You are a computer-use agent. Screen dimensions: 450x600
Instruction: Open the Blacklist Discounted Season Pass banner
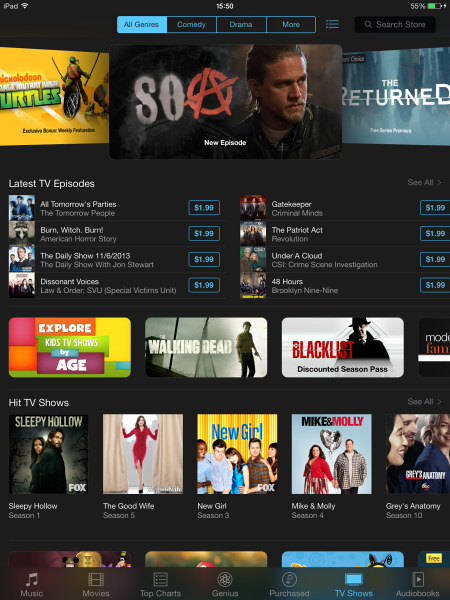(x=342, y=347)
